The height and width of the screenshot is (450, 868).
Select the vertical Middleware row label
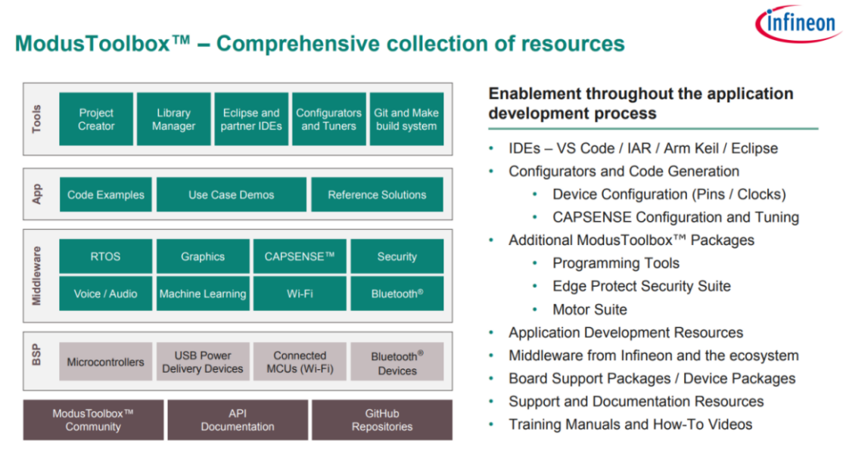click(x=36, y=275)
